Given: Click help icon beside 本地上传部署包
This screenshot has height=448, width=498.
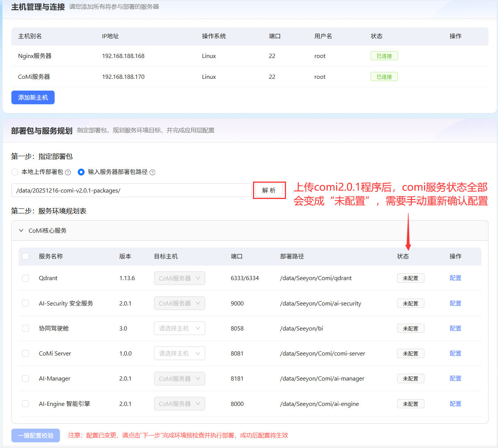Looking at the screenshot, I should pyautogui.click(x=68, y=172).
